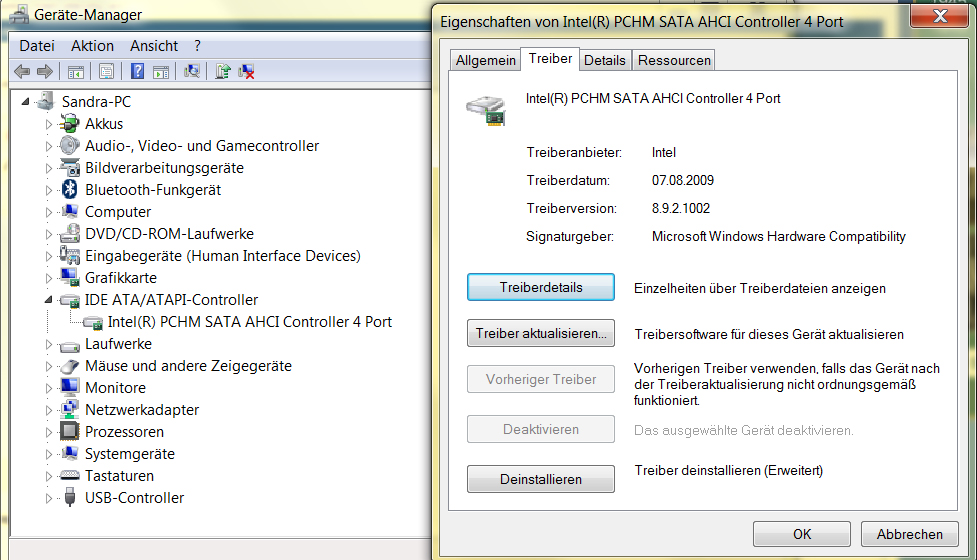Expand the Laufwerke node arrow
Viewport: 977px width, 560px height.
pos(49,344)
